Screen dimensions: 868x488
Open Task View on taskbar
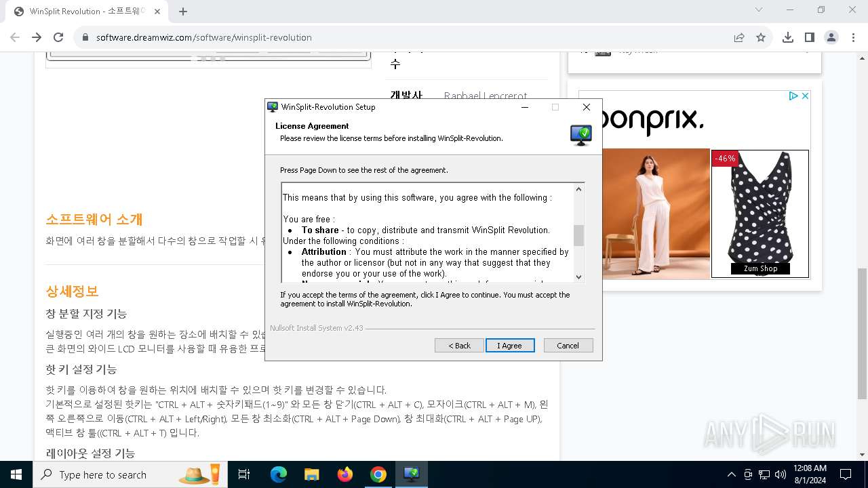tap(244, 474)
